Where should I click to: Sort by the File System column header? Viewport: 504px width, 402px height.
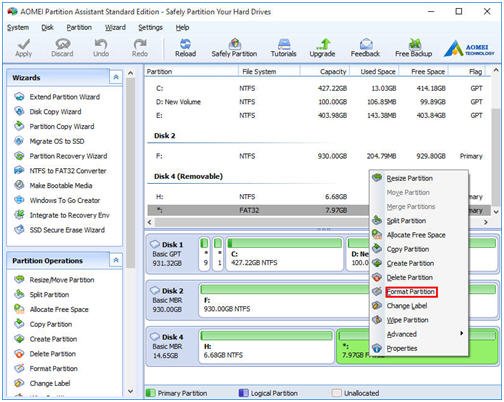click(x=269, y=71)
